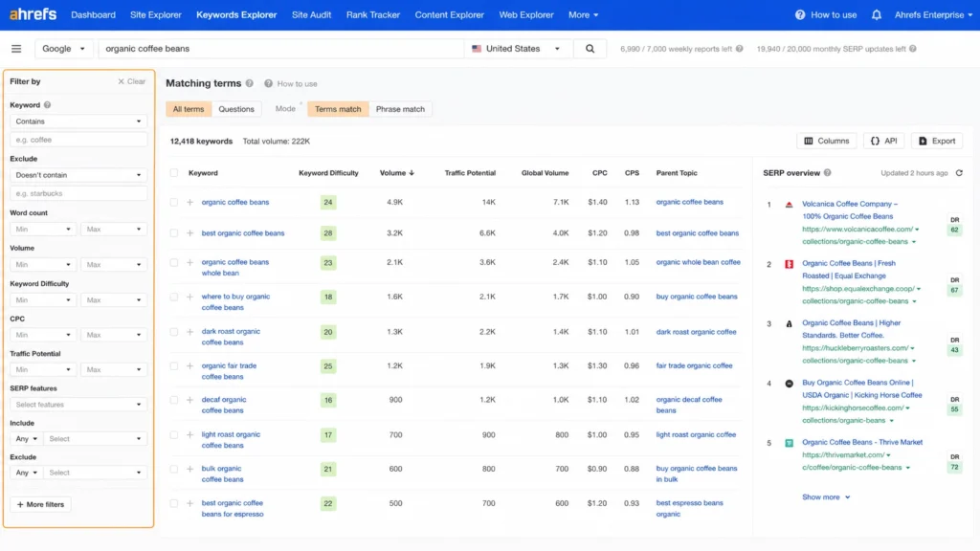Add 'dark roast organic coffee beans' plus icon
The width and height of the screenshot is (980, 551).
point(190,332)
